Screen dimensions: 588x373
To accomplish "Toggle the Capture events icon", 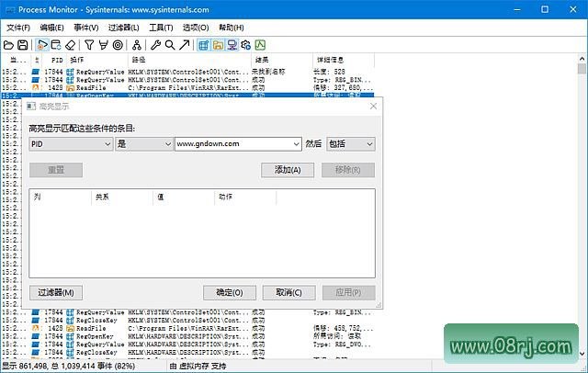I will [x=42, y=45].
